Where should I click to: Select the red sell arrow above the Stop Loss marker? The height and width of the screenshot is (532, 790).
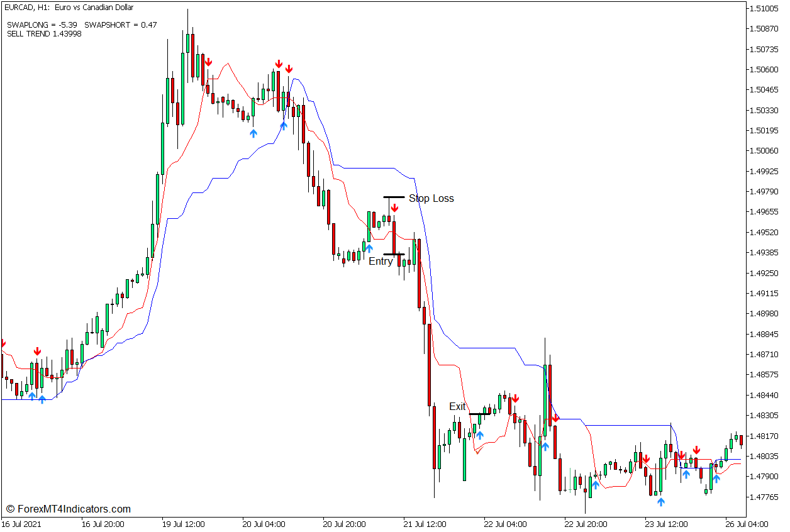(x=395, y=208)
